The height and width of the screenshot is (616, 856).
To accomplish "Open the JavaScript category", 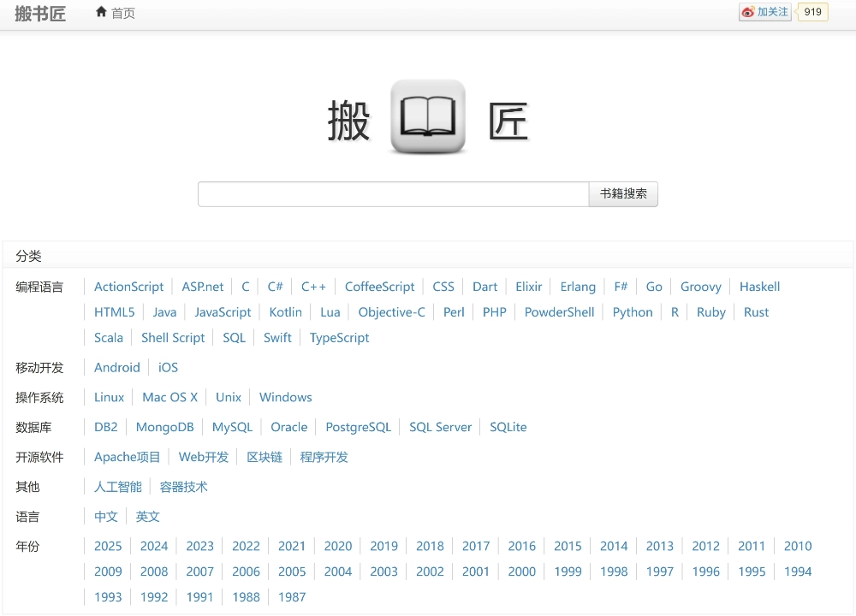I will click(x=223, y=311).
